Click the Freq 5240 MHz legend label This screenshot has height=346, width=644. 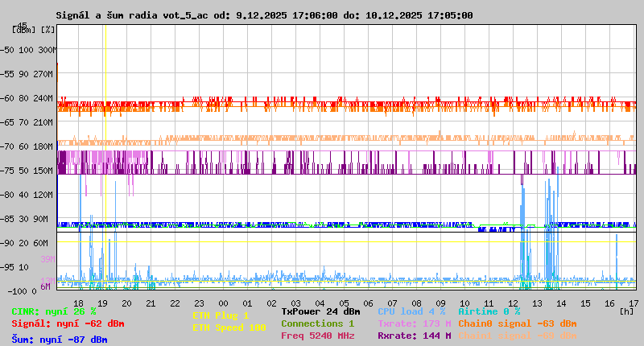317,336
